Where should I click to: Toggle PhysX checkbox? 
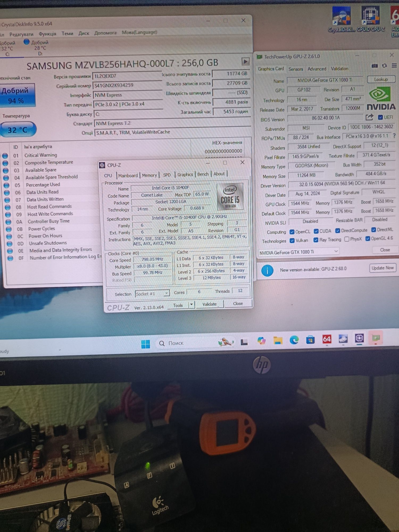coord(347,239)
